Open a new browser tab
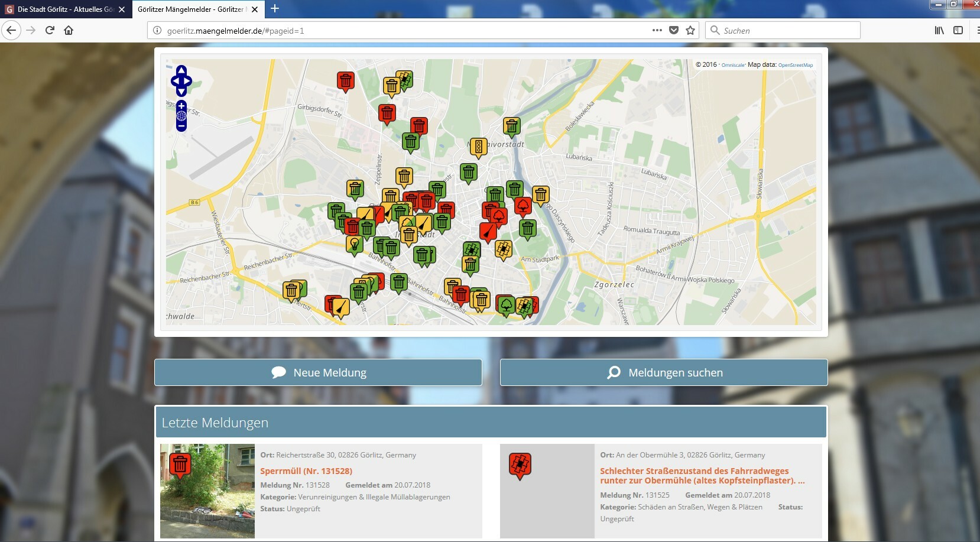This screenshot has width=980, height=542. (x=275, y=9)
